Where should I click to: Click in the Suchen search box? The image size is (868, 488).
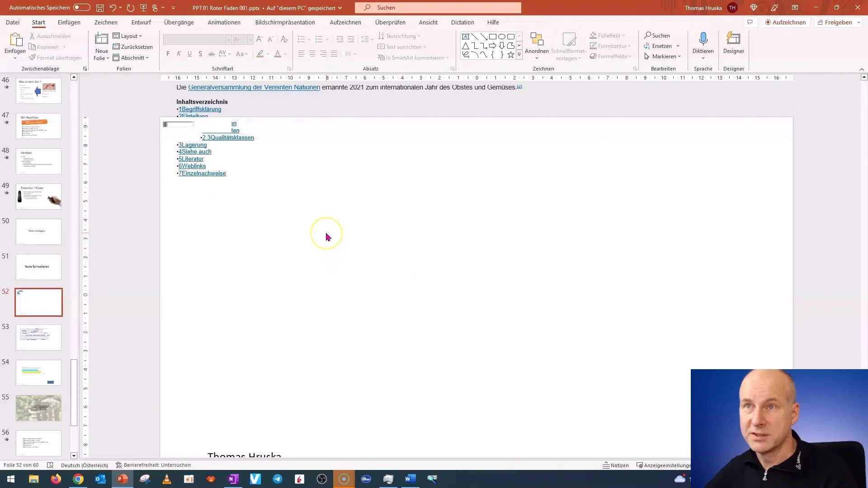point(438,8)
